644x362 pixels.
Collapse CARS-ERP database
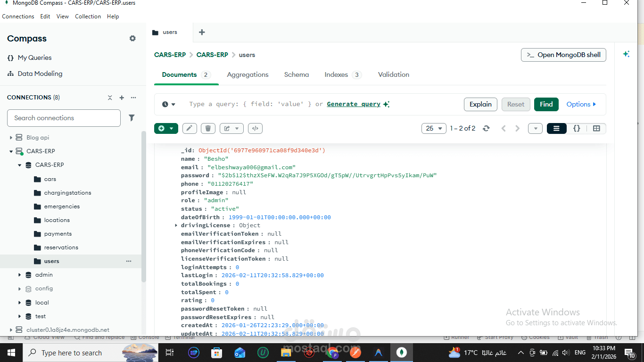tap(20, 165)
